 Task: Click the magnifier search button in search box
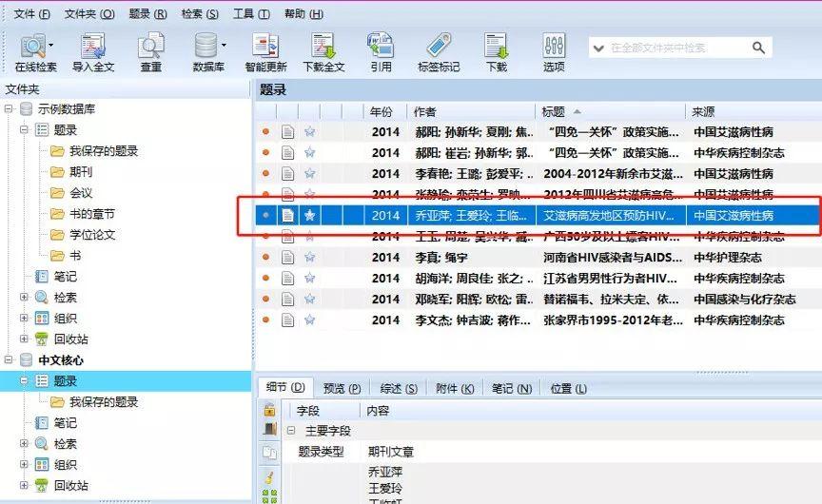pyautogui.click(x=758, y=48)
